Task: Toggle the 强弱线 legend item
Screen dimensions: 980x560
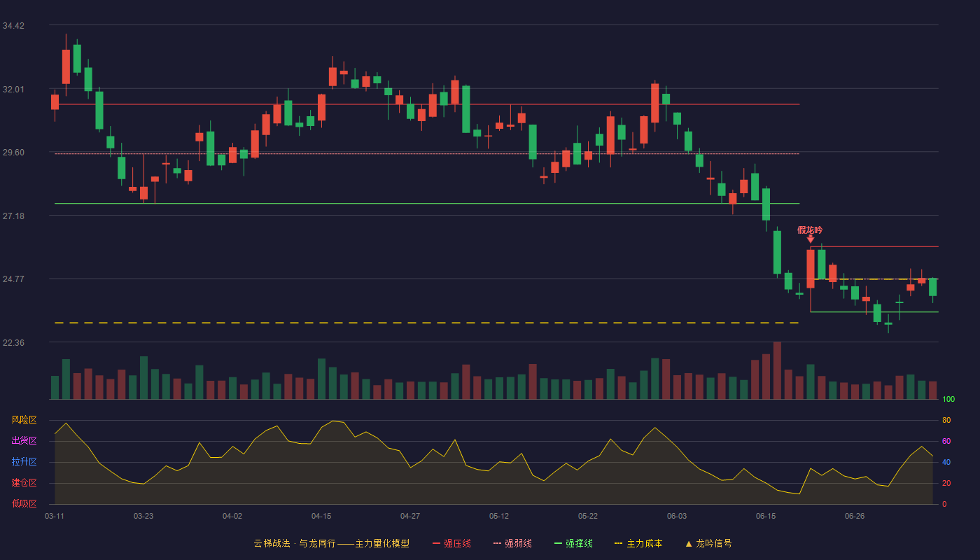Action: point(512,543)
